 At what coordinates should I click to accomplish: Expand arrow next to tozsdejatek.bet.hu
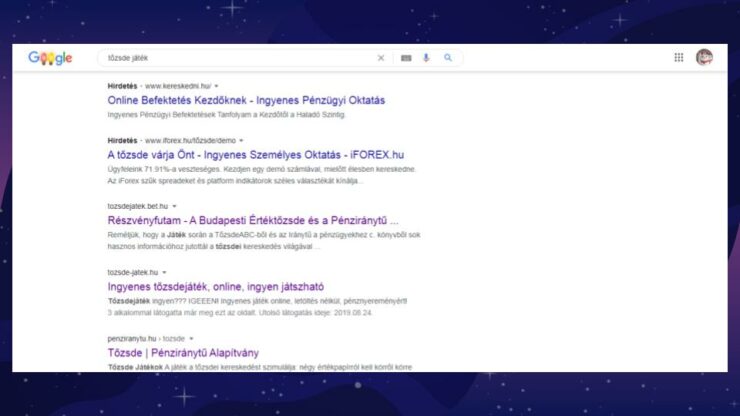pyautogui.click(x=174, y=206)
